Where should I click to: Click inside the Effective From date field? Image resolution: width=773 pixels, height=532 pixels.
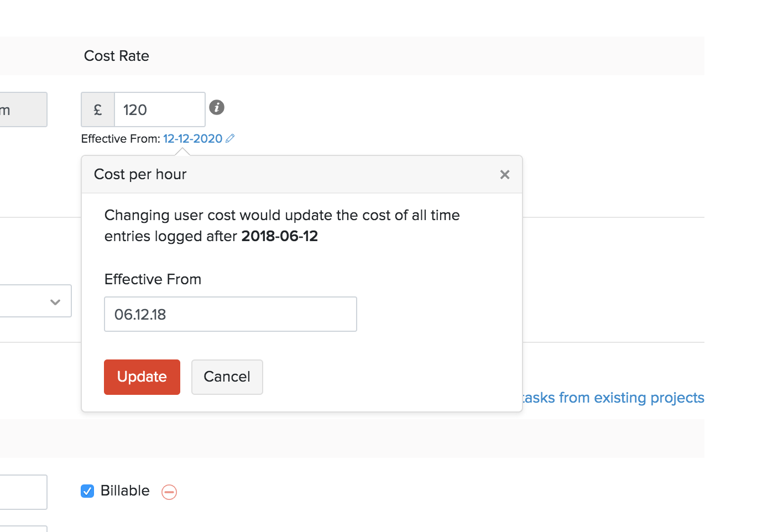pyautogui.click(x=230, y=314)
